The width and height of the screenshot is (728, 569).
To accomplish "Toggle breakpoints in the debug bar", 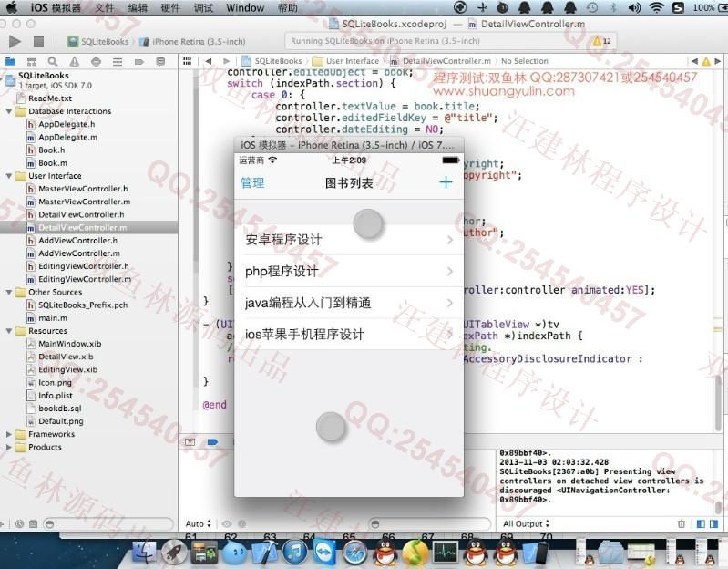I will click(x=212, y=441).
